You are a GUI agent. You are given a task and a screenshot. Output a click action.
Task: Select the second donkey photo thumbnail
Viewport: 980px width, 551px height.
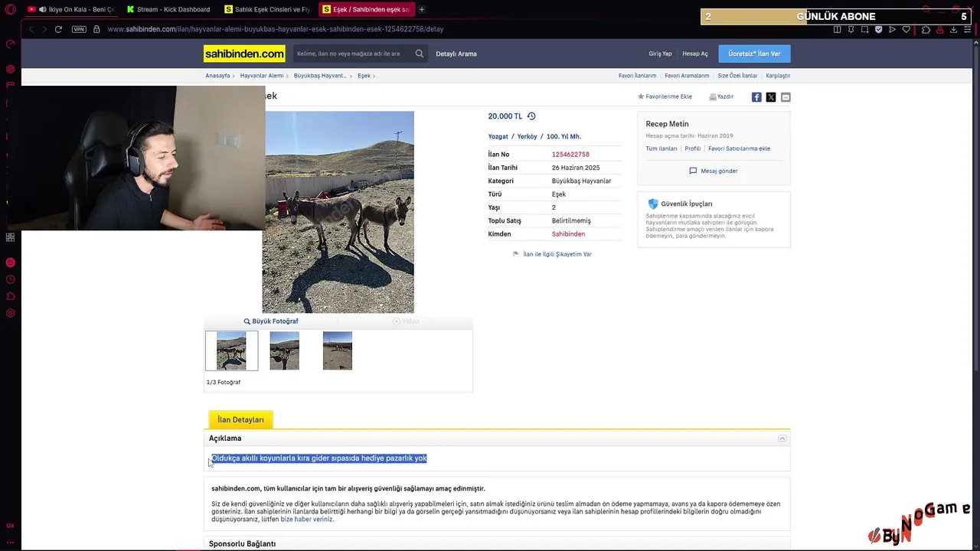click(284, 350)
